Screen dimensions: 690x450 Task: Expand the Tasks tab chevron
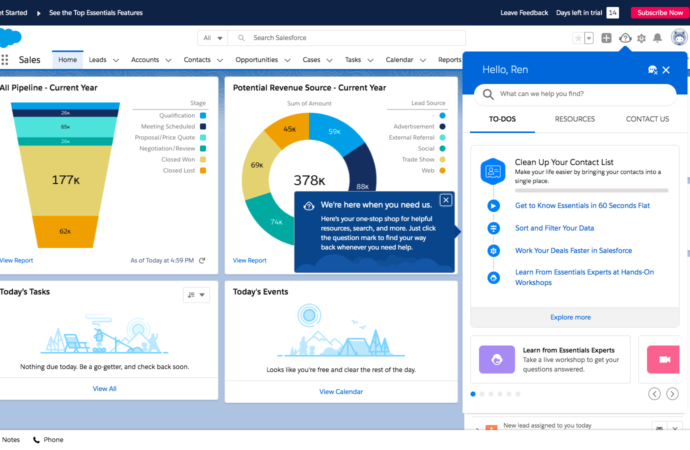click(371, 60)
